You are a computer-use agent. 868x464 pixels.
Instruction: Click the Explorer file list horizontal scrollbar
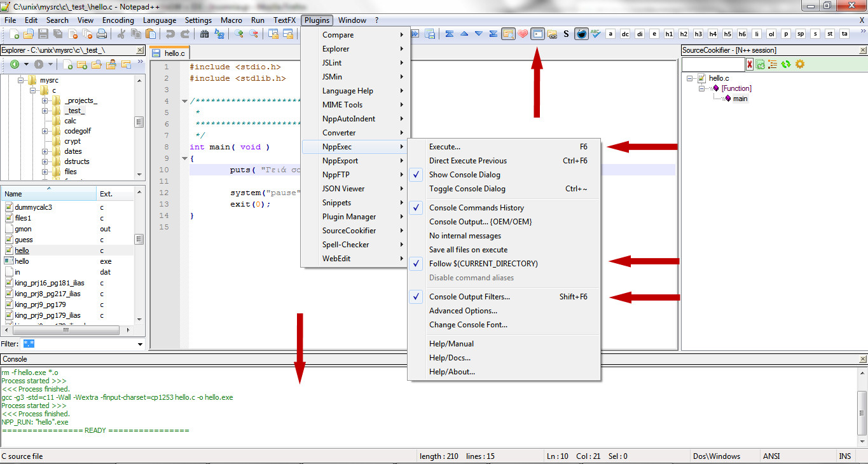click(68, 330)
